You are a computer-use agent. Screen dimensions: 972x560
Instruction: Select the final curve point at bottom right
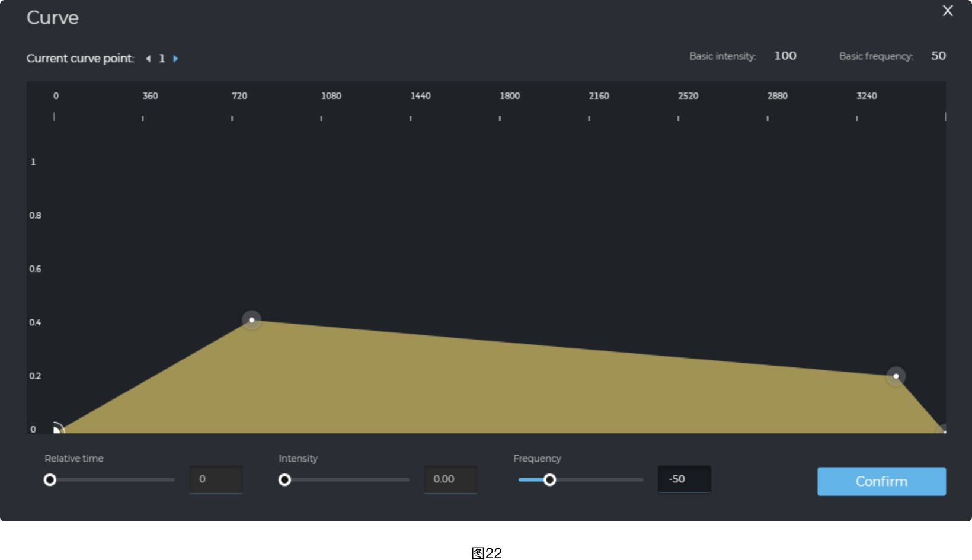pyautogui.click(x=944, y=430)
